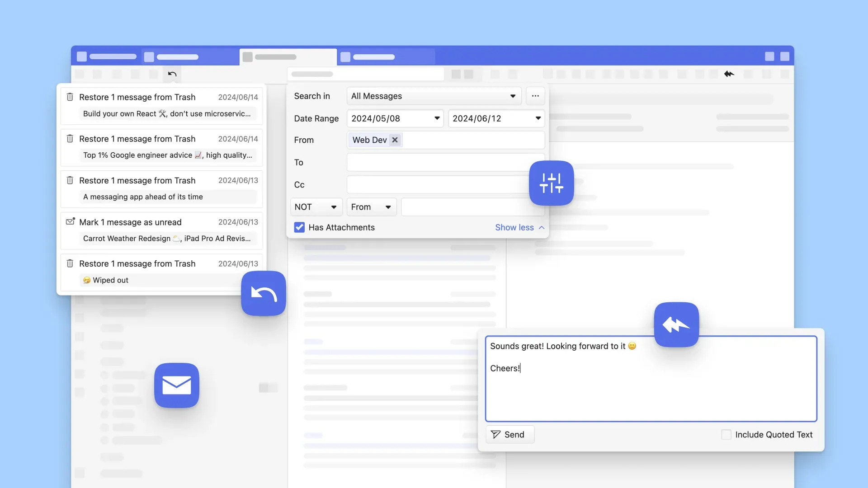Screen dimensions: 868x488
Task: Click the unread mark icon on message
Action: tap(70, 222)
